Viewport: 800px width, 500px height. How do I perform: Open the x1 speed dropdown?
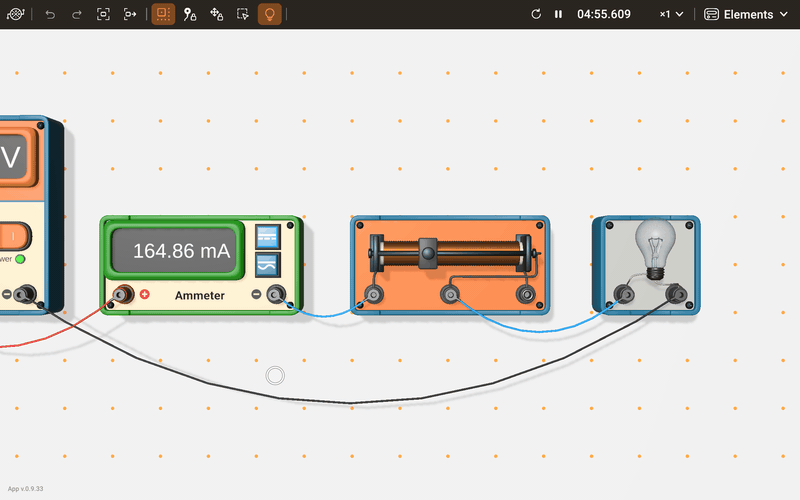tap(671, 14)
